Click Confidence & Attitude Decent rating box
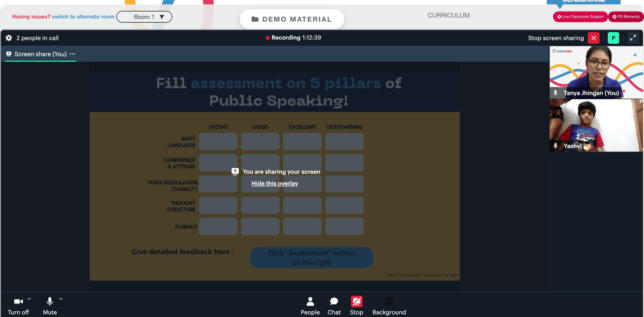The width and height of the screenshot is (644, 317). point(218,163)
